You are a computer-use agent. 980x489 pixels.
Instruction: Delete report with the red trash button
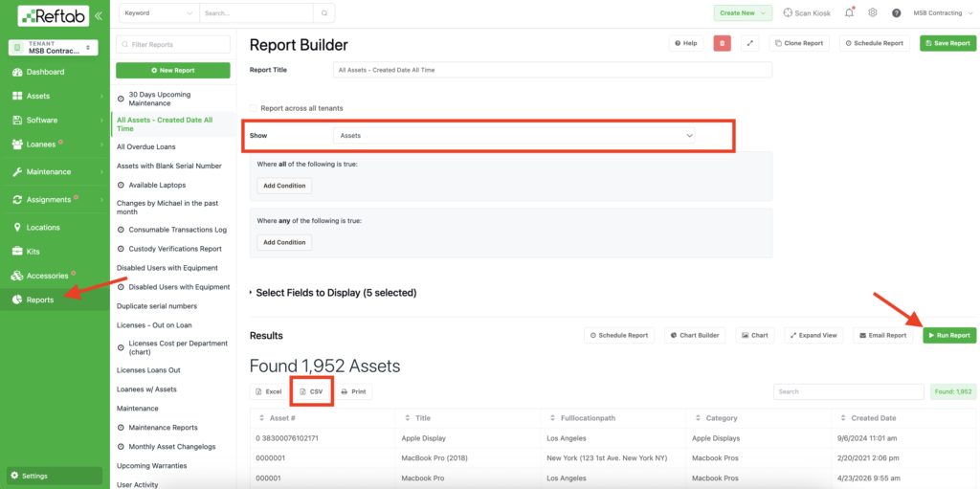click(723, 43)
